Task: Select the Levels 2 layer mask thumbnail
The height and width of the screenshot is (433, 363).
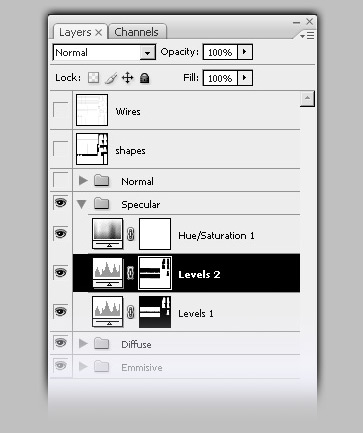Action: pyautogui.click(x=155, y=273)
